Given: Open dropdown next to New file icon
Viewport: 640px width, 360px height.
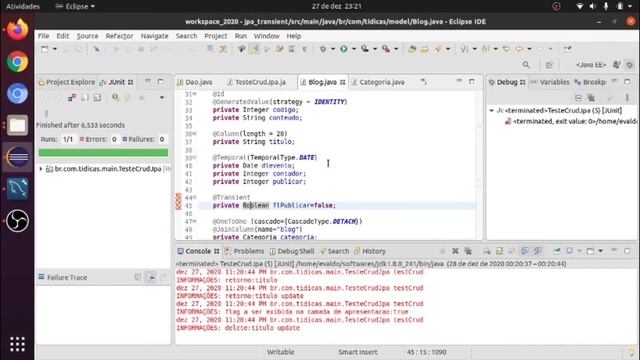Looking at the screenshot, I should click(55, 49).
